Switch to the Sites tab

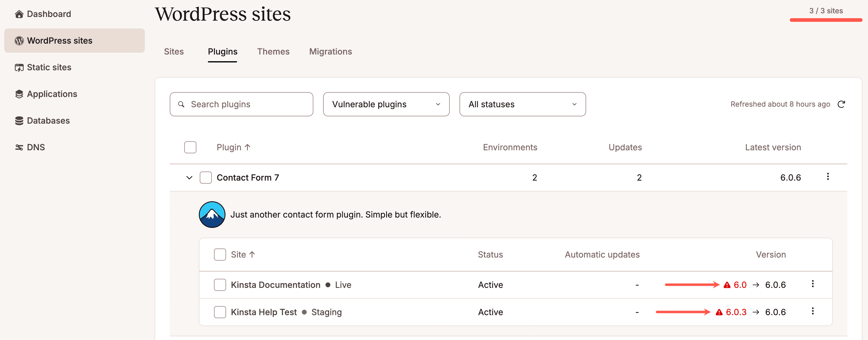click(x=174, y=52)
